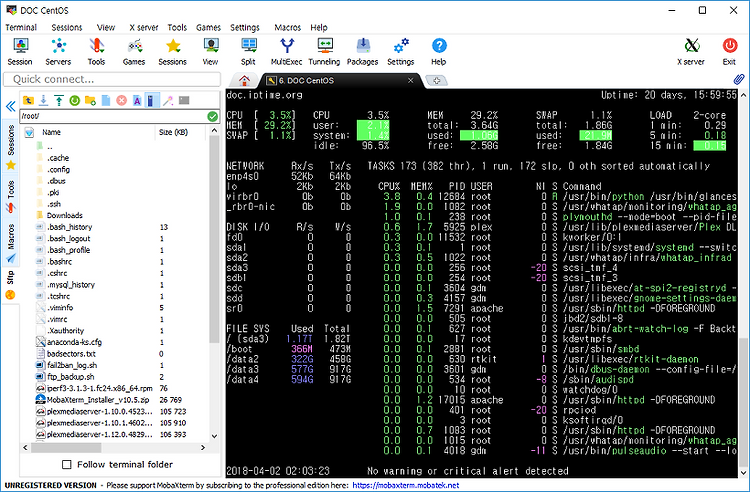The height and width of the screenshot is (492, 750).
Task: Go to parent directory in SFTP toolbar
Action: coord(28,100)
